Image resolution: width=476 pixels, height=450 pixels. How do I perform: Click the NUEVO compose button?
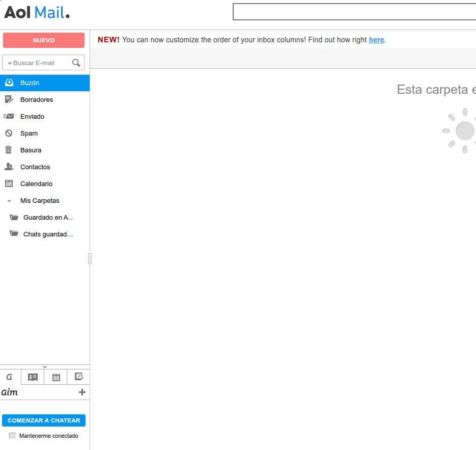tap(44, 40)
